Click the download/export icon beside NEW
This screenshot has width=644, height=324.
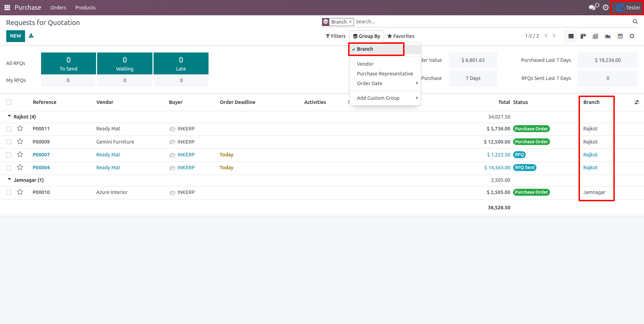31,35
